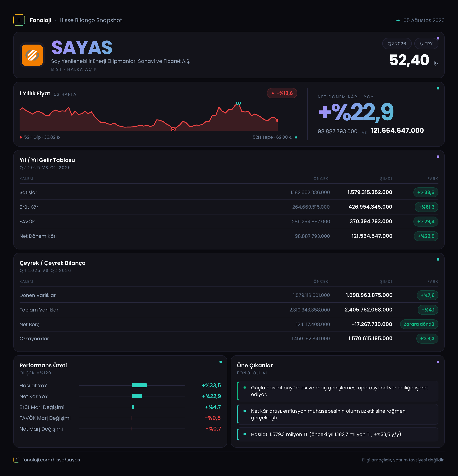
Task: Select the TRY currency pill
Action: point(426,44)
